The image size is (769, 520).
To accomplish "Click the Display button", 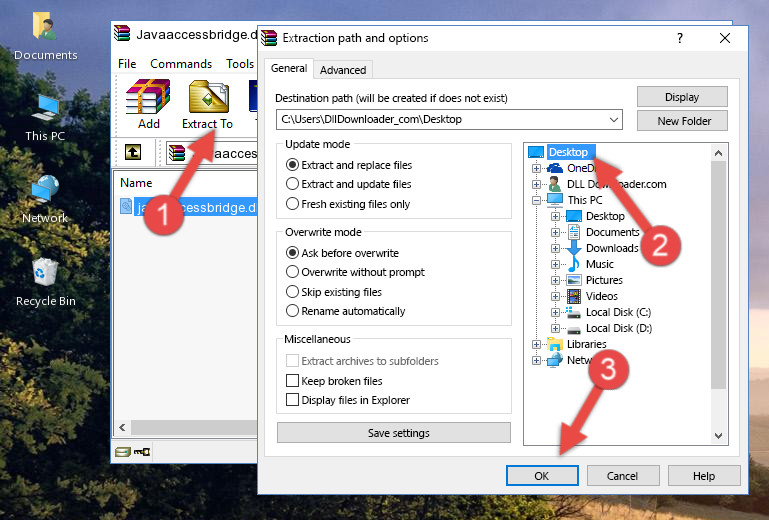I will click(x=682, y=97).
